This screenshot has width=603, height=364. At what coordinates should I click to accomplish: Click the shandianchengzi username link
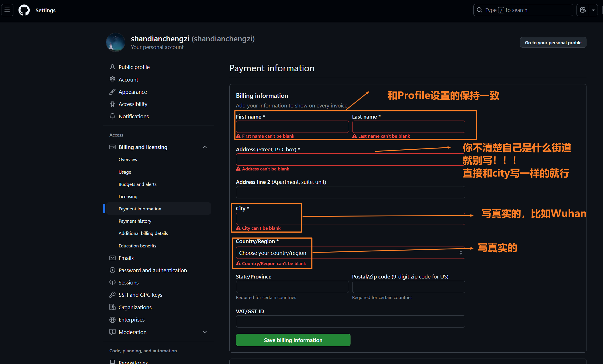tap(160, 38)
